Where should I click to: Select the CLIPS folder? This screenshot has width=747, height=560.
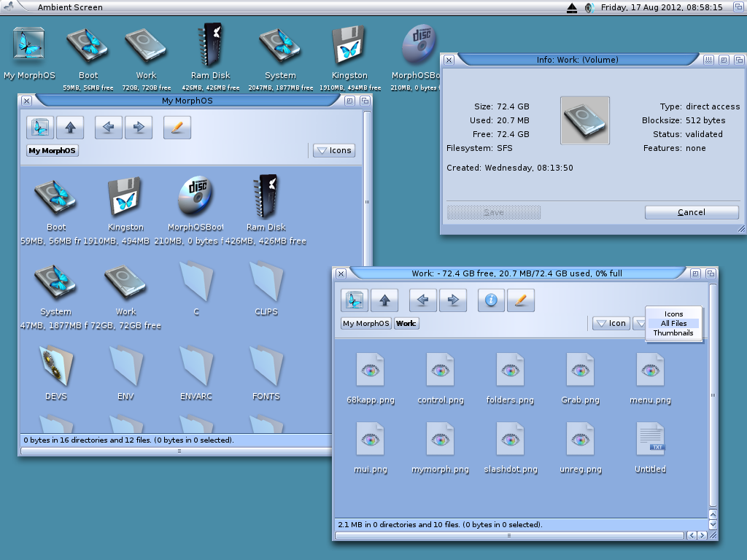coord(266,281)
